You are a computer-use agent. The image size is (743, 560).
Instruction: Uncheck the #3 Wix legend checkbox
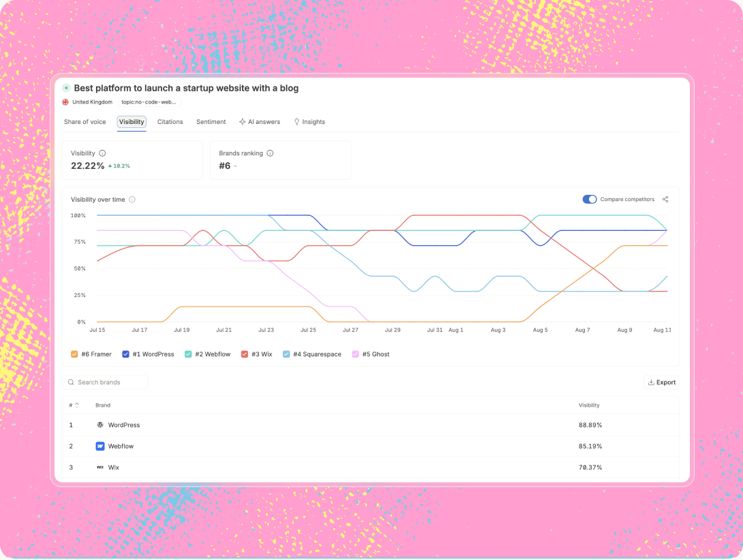click(x=245, y=354)
